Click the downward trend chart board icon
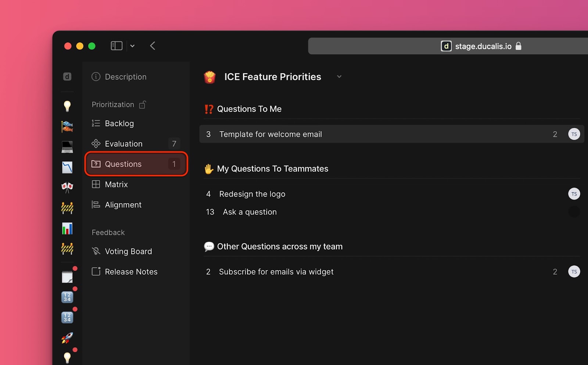This screenshot has height=365, width=588. tap(67, 167)
